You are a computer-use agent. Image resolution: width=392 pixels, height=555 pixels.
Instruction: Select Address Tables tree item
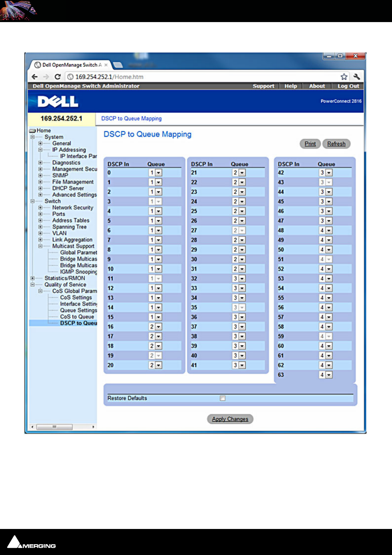[x=70, y=220]
